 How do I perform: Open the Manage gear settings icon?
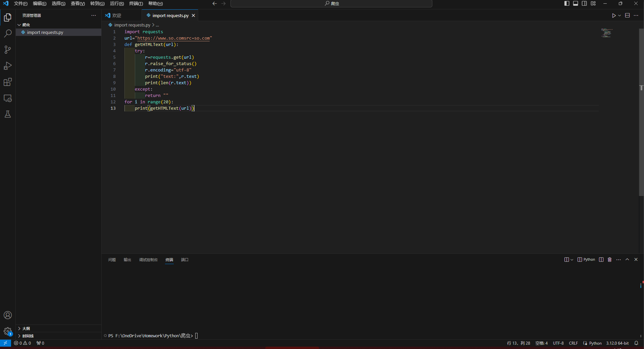tap(8, 331)
